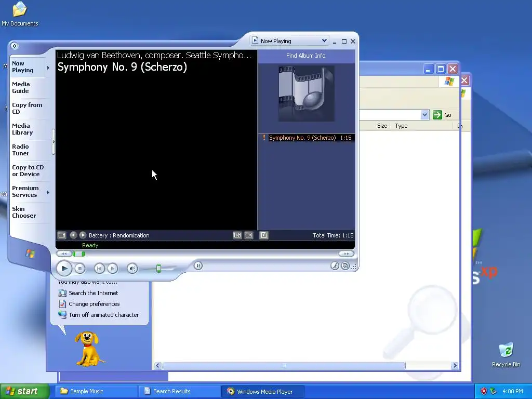Image resolution: width=532 pixels, height=399 pixels.
Task: Collapse the taskbar with the side handle
Action: pos(54,142)
